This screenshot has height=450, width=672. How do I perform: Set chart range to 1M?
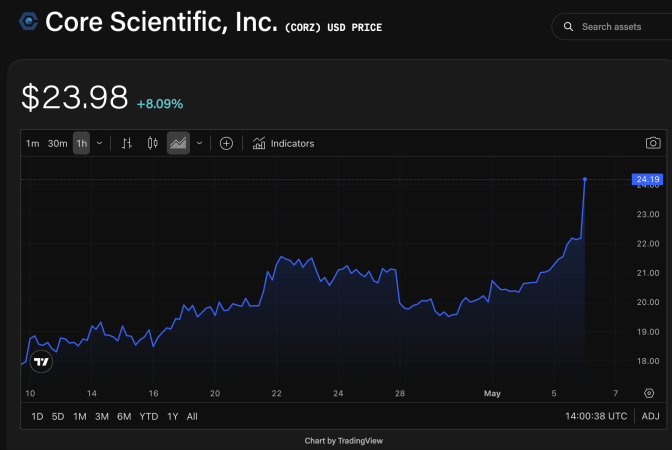[80, 417]
